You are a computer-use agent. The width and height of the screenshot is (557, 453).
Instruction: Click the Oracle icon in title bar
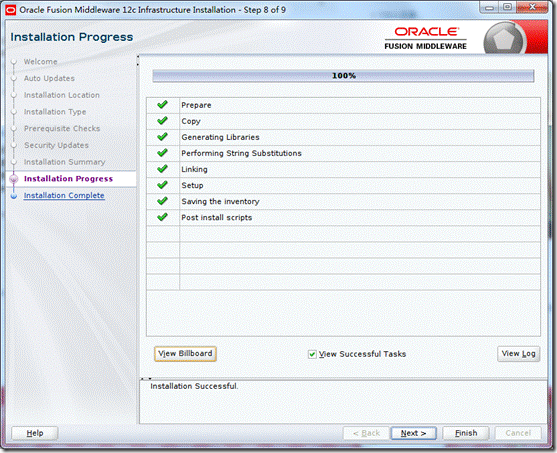coord(11,10)
